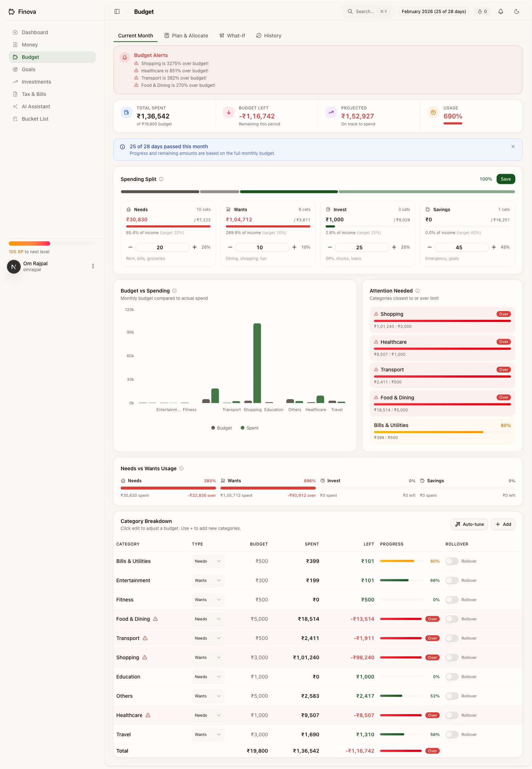Image resolution: width=532 pixels, height=769 pixels.
Task: Open the notifications bell
Action: [500, 12]
